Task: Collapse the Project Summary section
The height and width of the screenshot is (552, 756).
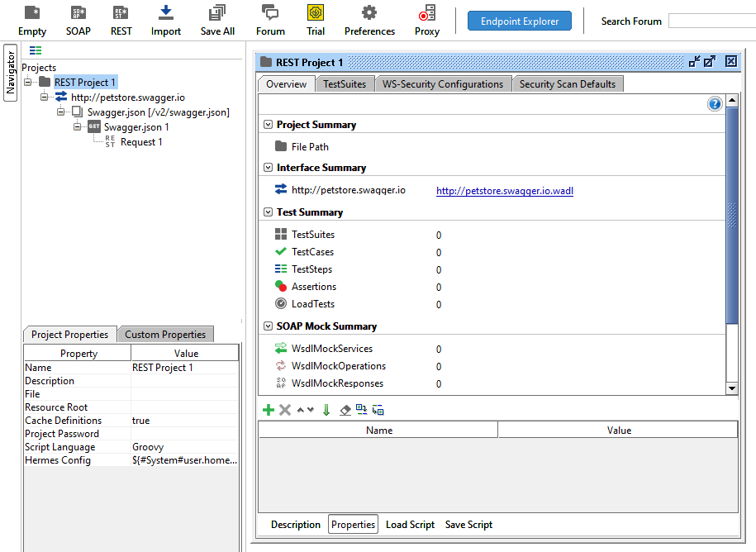Action: point(268,125)
